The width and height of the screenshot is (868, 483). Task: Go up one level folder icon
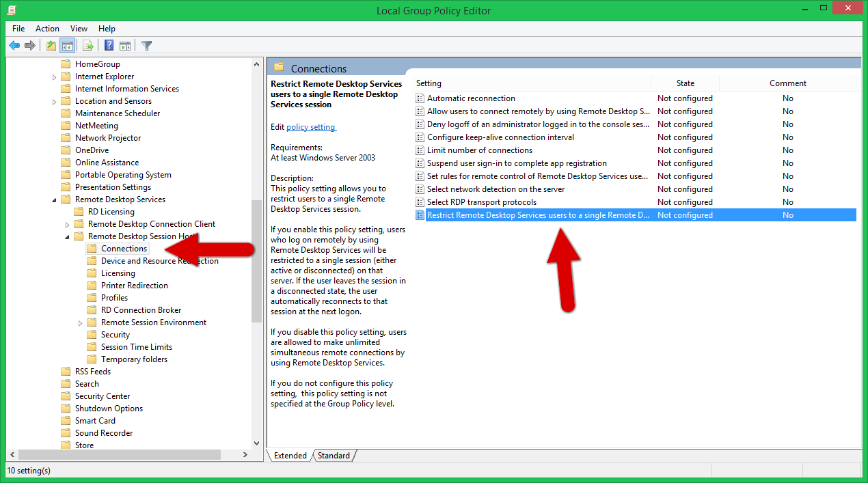click(x=51, y=46)
